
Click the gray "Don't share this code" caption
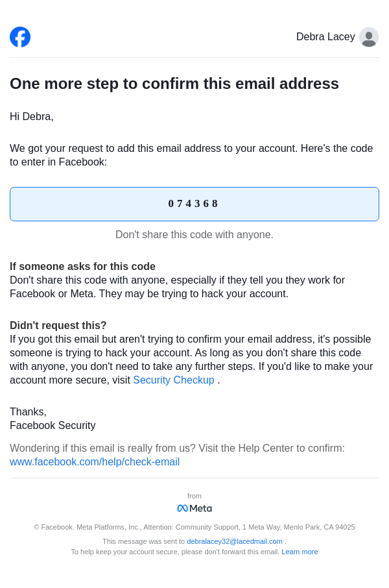click(x=194, y=235)
